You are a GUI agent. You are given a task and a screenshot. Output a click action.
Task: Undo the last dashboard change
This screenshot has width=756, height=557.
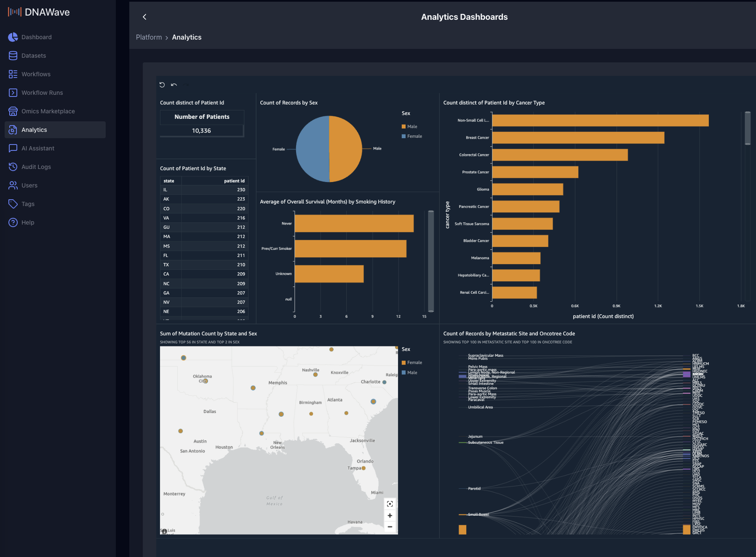[174, 85]
